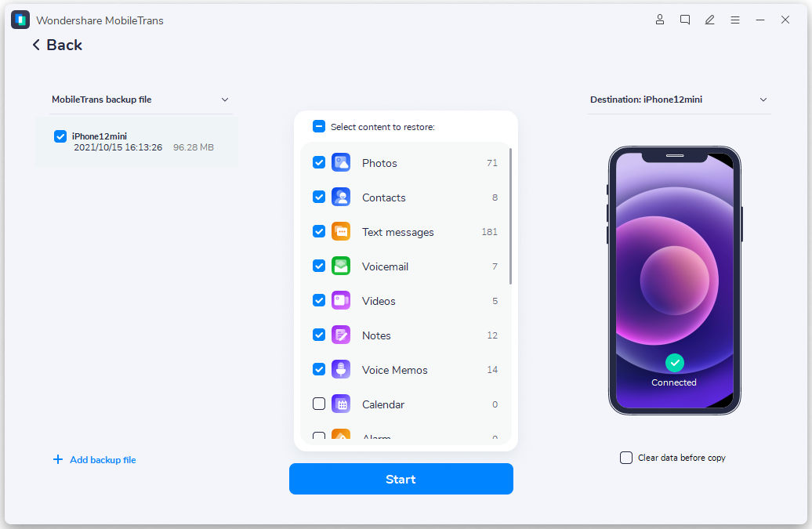812x529 pixels.
Task: Check the Calendar checkbox
Action: point(319,404)
